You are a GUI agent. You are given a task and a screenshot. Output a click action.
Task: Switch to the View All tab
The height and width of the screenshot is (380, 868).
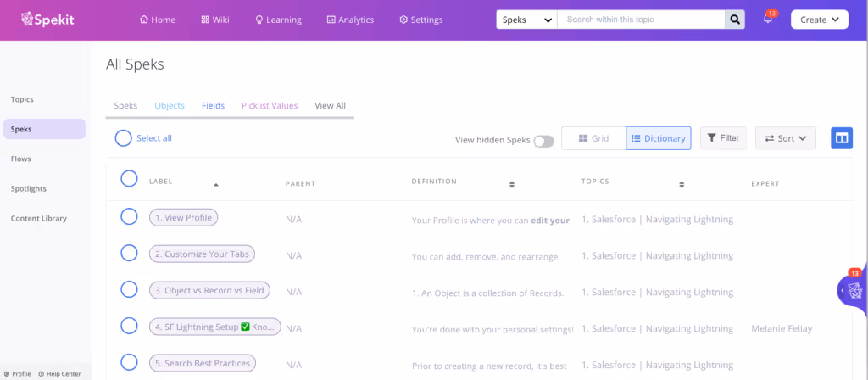(330, 105)
